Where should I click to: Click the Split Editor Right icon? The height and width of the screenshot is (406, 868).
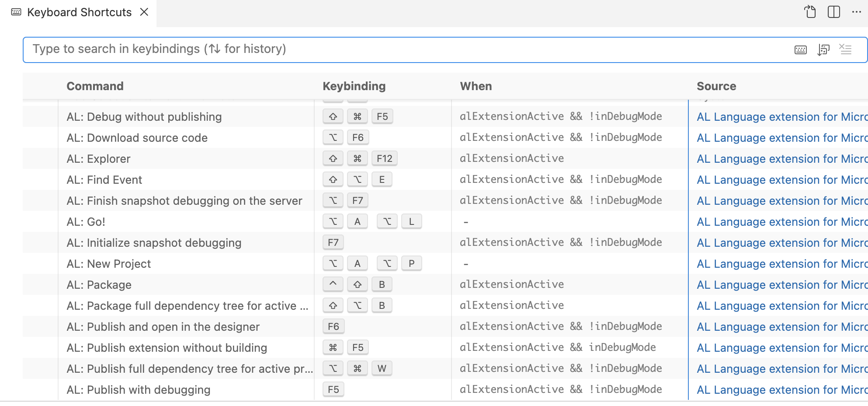pos(833,12)
